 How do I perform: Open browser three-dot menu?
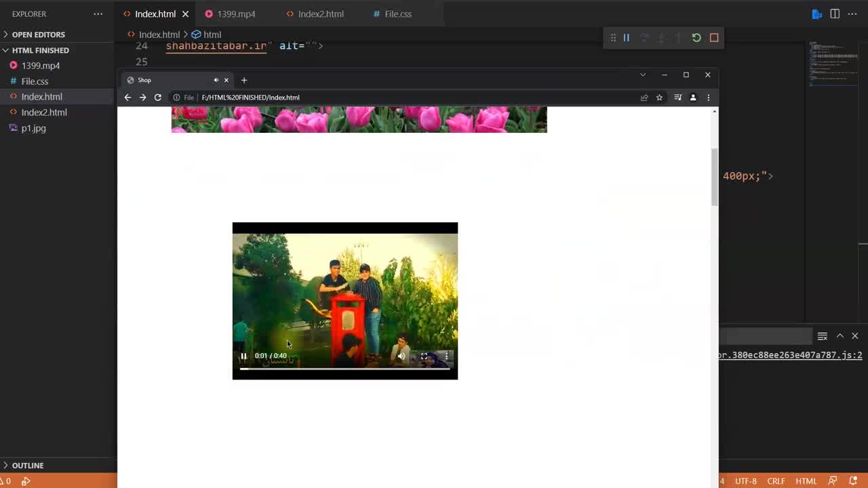[708, 98]
